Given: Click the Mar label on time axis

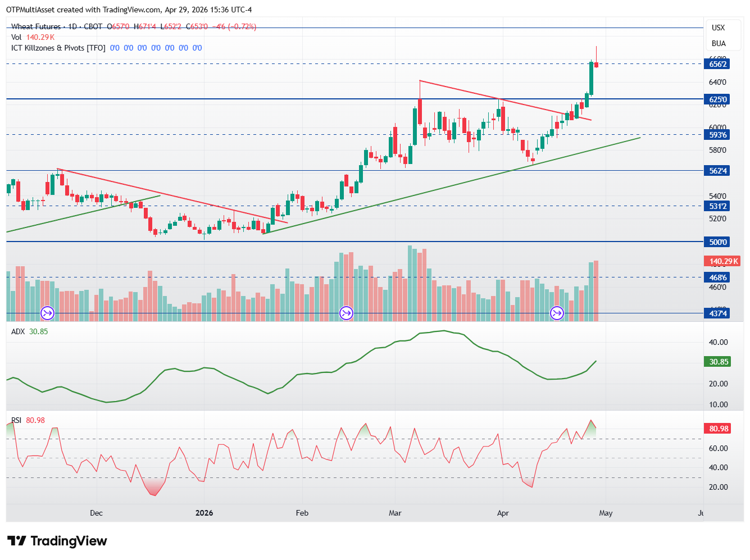Looking at the screenshot, I should coord(395,513).
